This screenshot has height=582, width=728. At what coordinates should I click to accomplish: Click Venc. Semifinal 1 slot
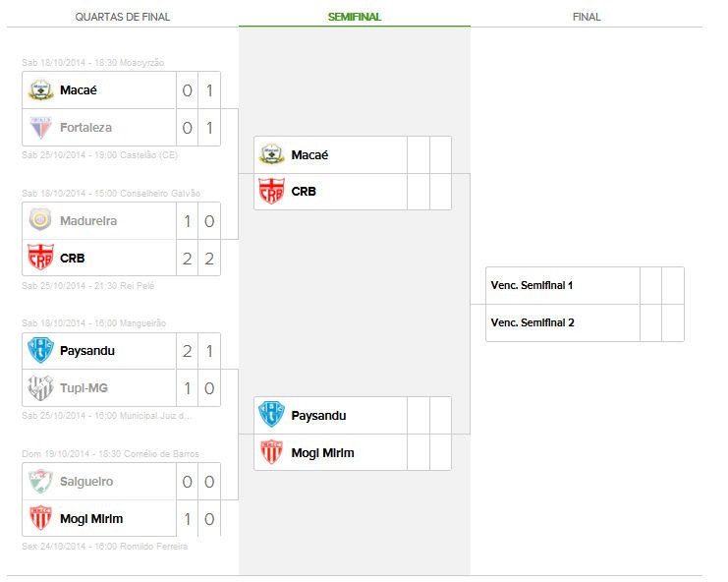tap(532, 285)
